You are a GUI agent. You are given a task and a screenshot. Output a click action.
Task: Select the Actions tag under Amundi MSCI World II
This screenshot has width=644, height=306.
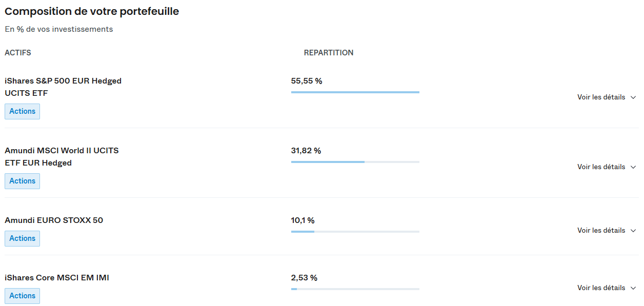[x=23, y=181]
